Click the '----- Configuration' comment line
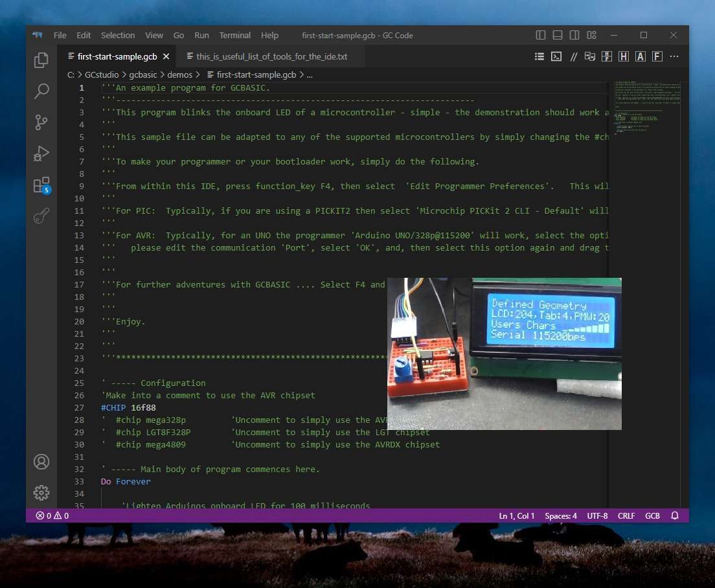715x588 pixels. tap(153, 383)
